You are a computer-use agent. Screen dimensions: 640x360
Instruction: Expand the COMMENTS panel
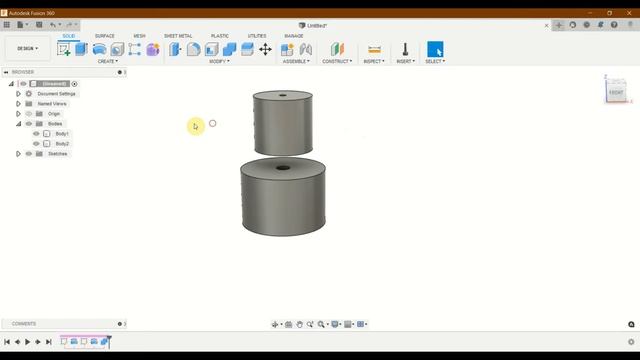click(120, 324)
